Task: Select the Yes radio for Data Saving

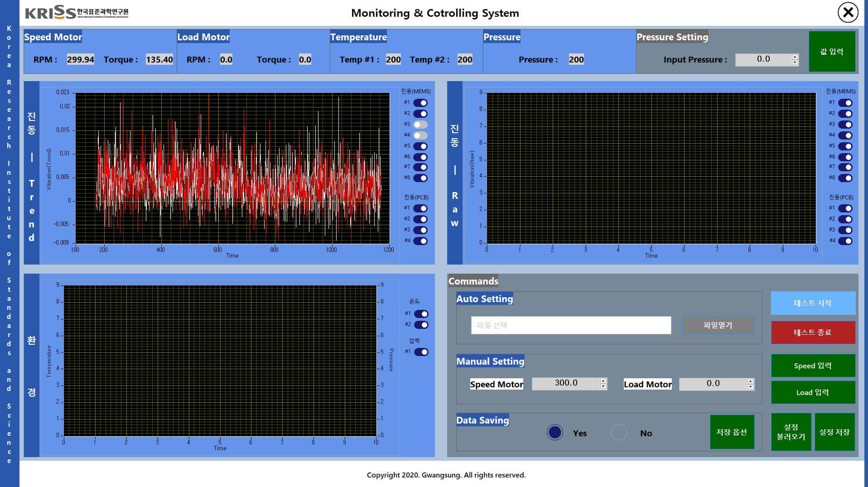Action: click(555, 433)
